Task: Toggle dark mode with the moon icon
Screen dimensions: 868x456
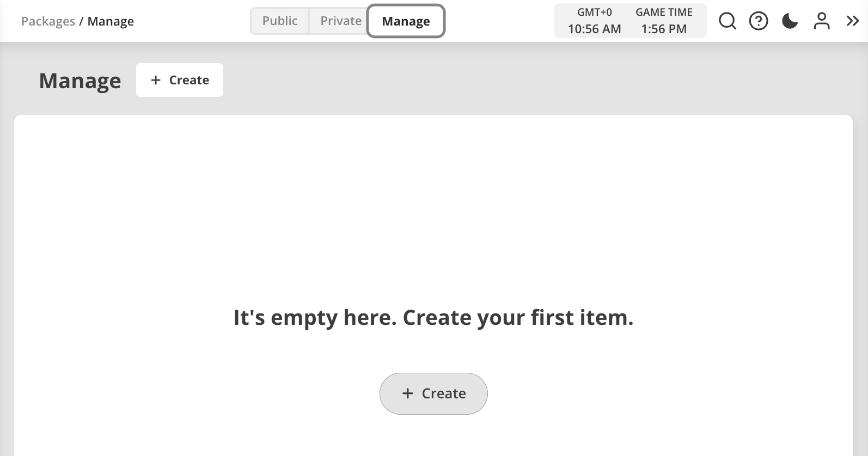Action: click(790, 21)
